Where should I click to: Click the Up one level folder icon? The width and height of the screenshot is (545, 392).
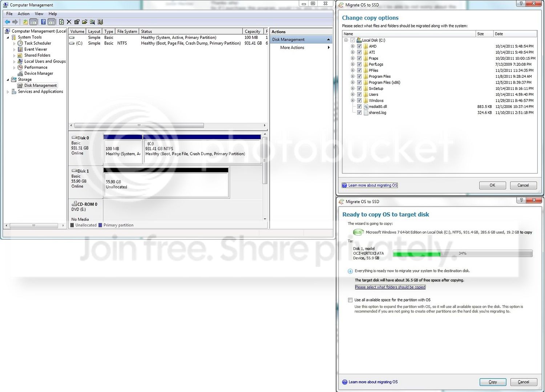[x=25, y=22]
